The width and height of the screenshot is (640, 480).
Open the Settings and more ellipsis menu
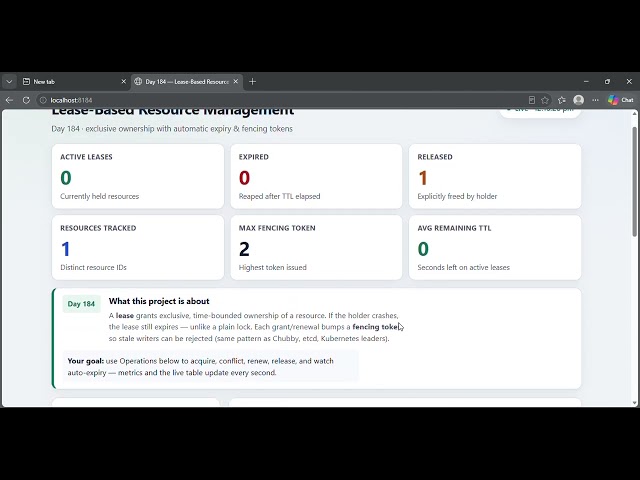[596, 100]
